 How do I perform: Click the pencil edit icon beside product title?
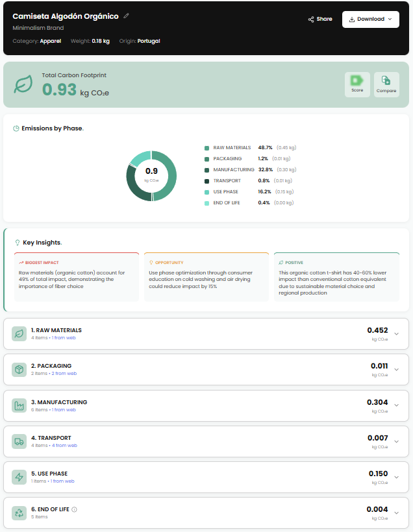tap(126, 16)
